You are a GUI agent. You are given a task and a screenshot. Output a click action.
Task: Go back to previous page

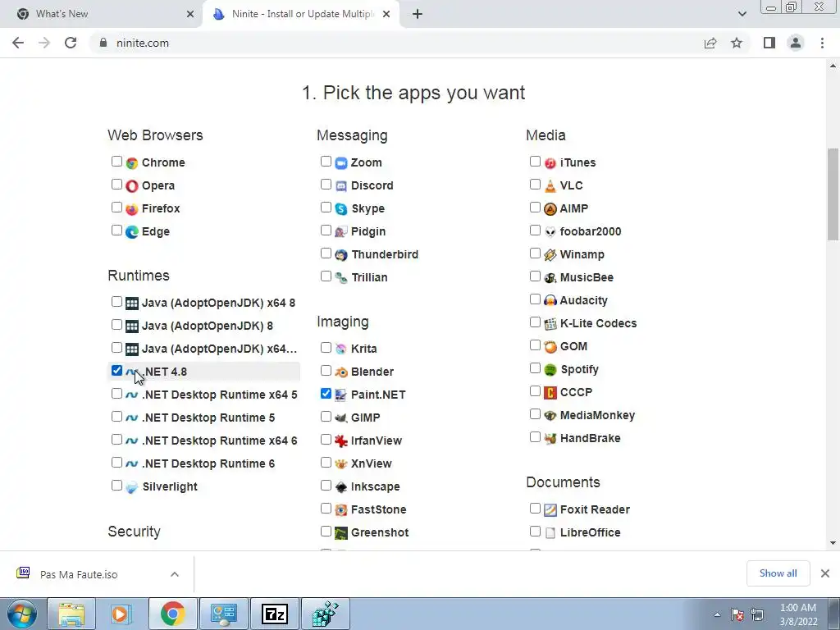(18, 43)
